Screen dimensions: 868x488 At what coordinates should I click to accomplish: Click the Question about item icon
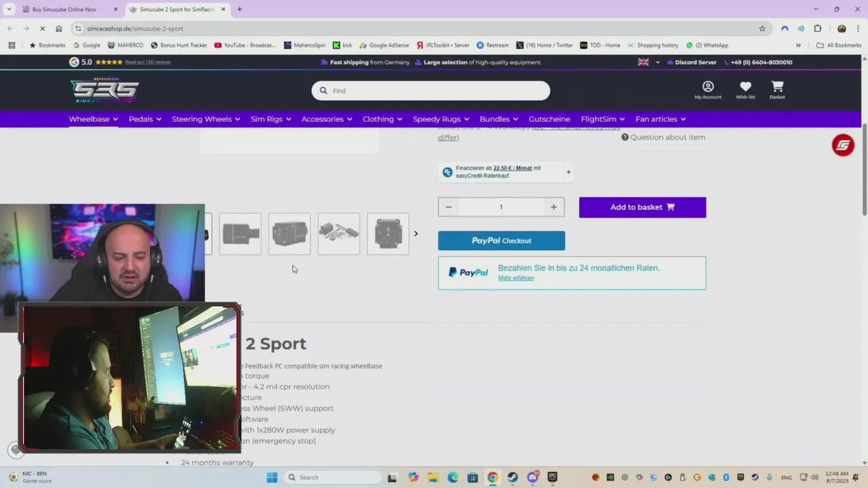625,137
